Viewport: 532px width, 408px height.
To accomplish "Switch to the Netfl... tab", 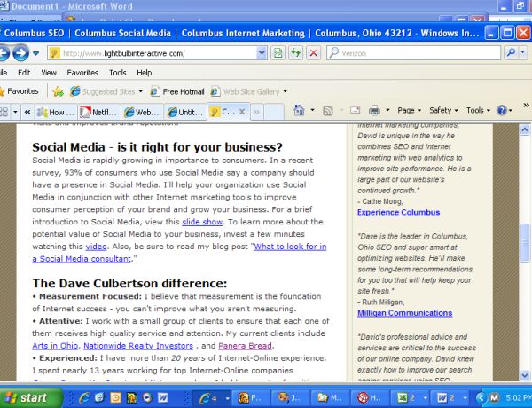I will 99,112.
